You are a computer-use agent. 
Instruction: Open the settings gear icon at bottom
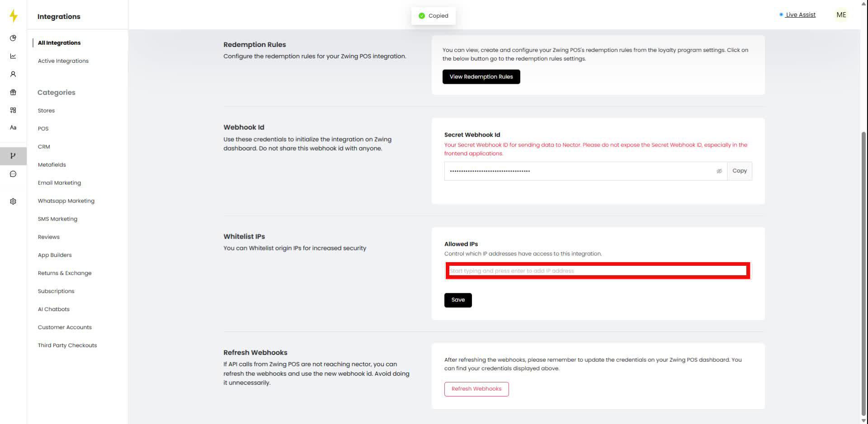tap(13, 201)
